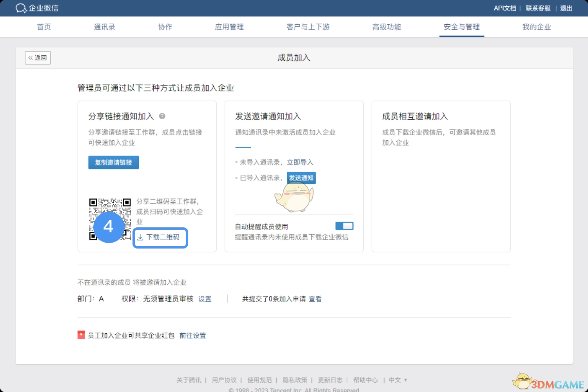Click the 前往设置 link

tap(192, 336)
